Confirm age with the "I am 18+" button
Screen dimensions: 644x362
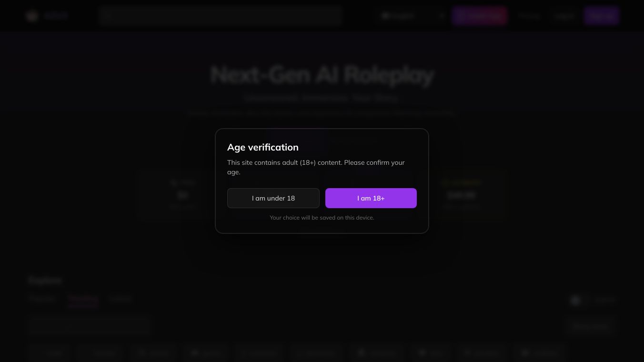click(x=371, y=198)
